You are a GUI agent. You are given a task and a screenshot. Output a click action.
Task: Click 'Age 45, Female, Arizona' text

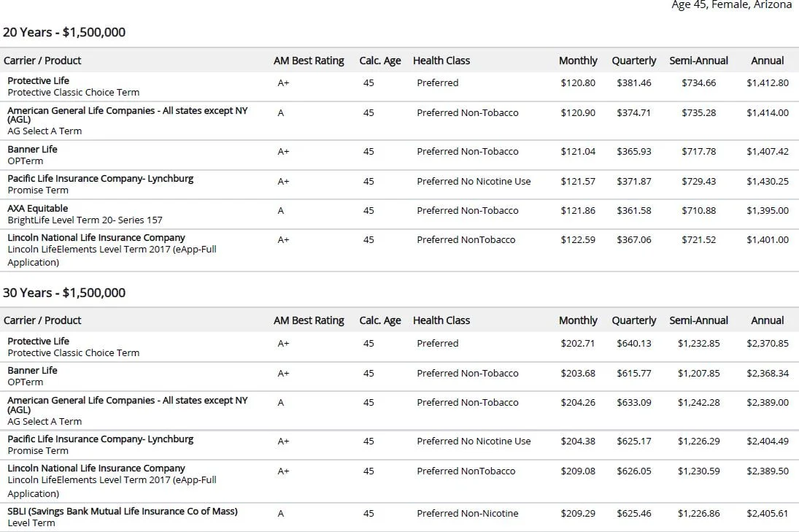731,4
